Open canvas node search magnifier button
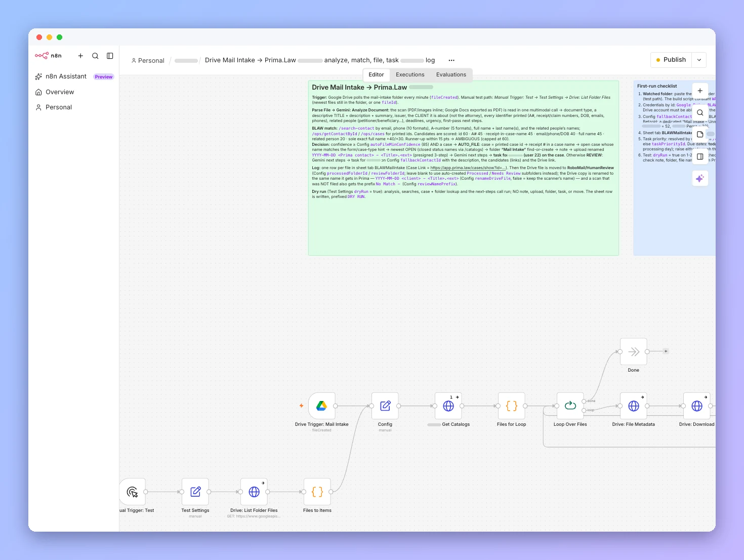 click(700, 112)
